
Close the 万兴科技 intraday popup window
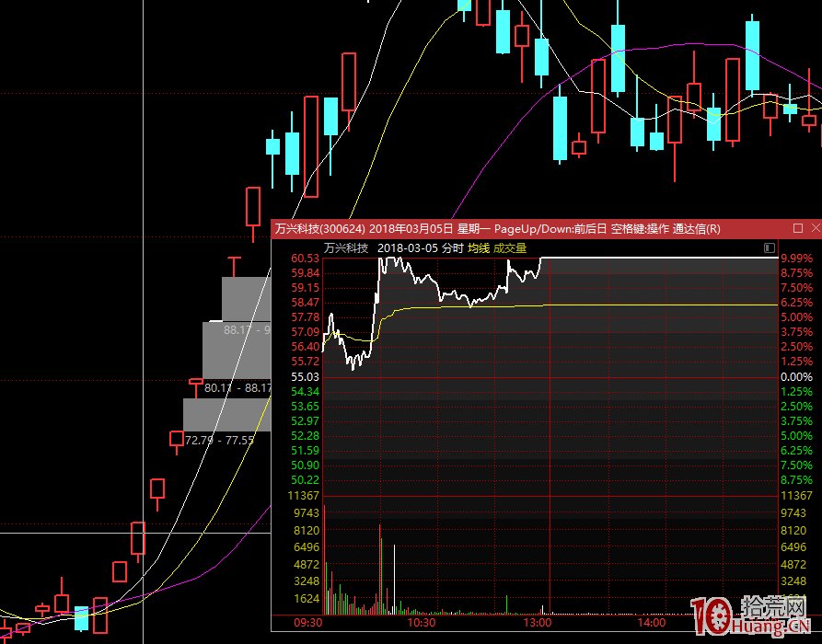coord(816,228)
